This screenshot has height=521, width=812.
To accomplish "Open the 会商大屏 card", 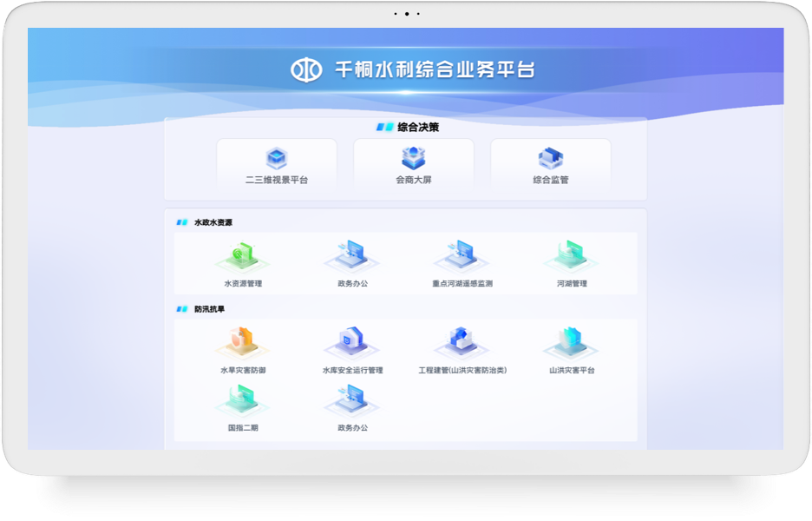I will tap(413, 164).
